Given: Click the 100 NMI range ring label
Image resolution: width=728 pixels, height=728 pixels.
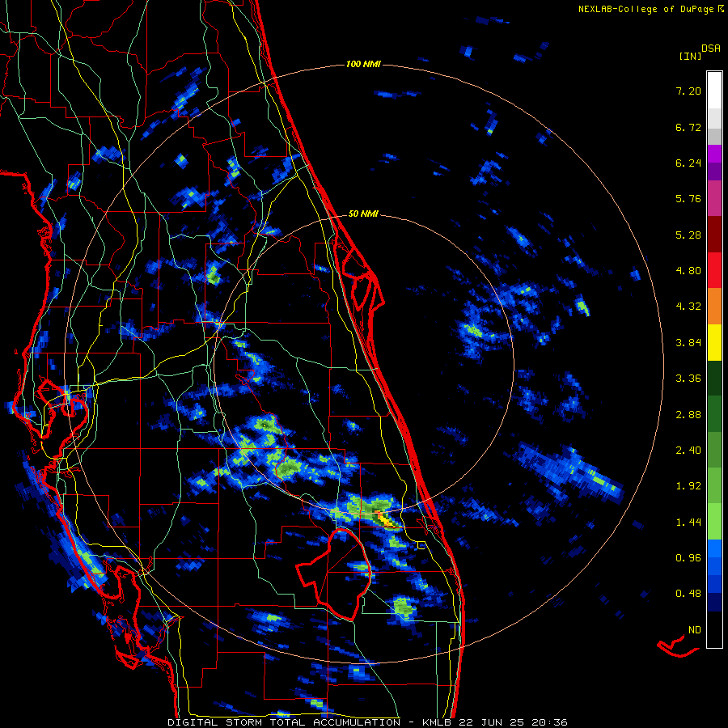Looking at the screenshot, I should tap(363, 64).
